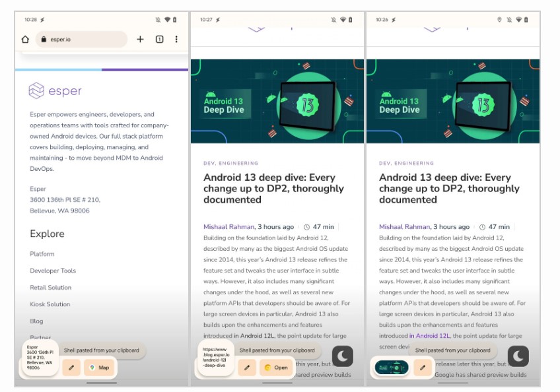The image size is (560, 392).
Task: Open the Kiosk Solution link under Explore
Action: click(50, 304)
